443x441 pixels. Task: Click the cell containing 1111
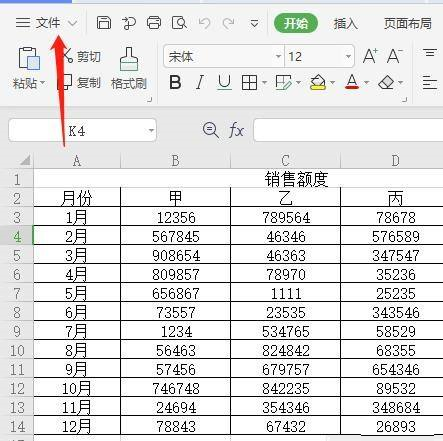tap(285, 293)
